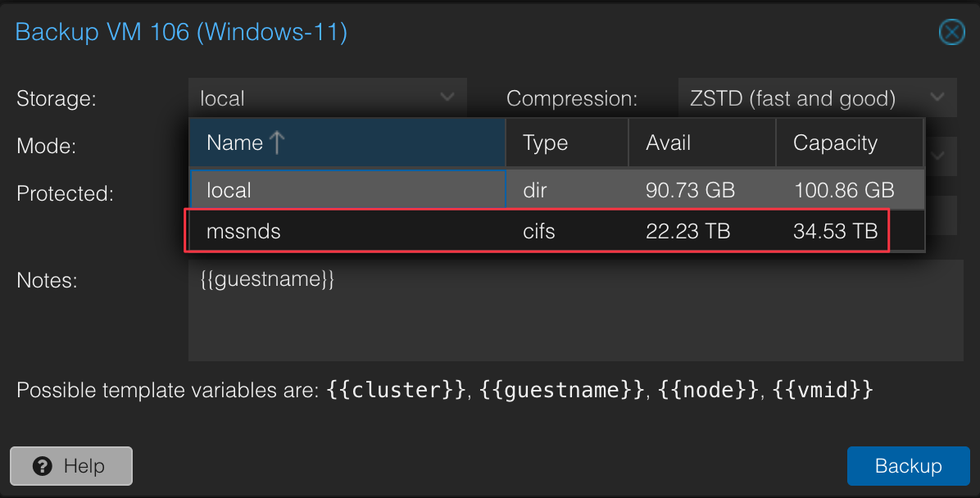The height and width of the screenshot is (498, 980).
Task: Select the local dir storage entry
Action: pos(557,189)
